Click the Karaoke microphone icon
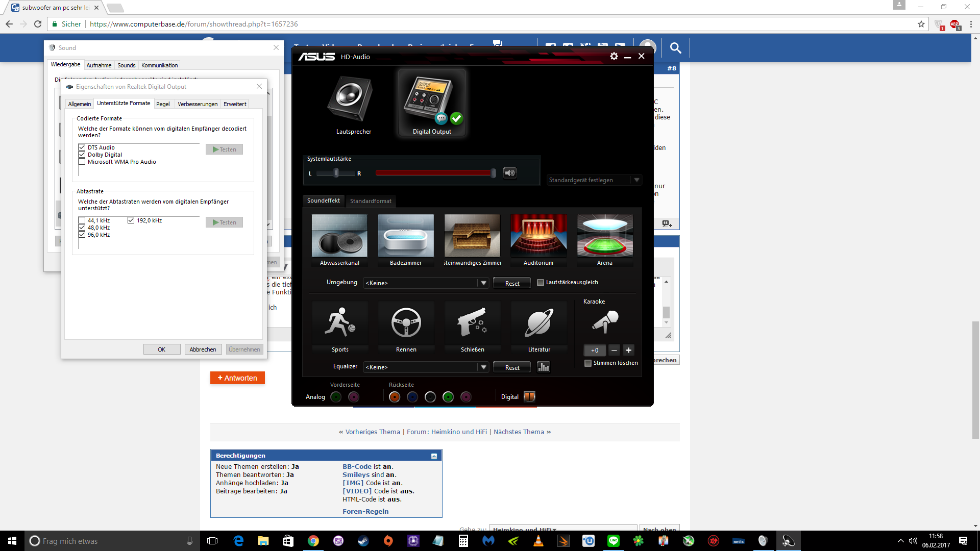This screenshot has height=551, width=980. (605, 321)
